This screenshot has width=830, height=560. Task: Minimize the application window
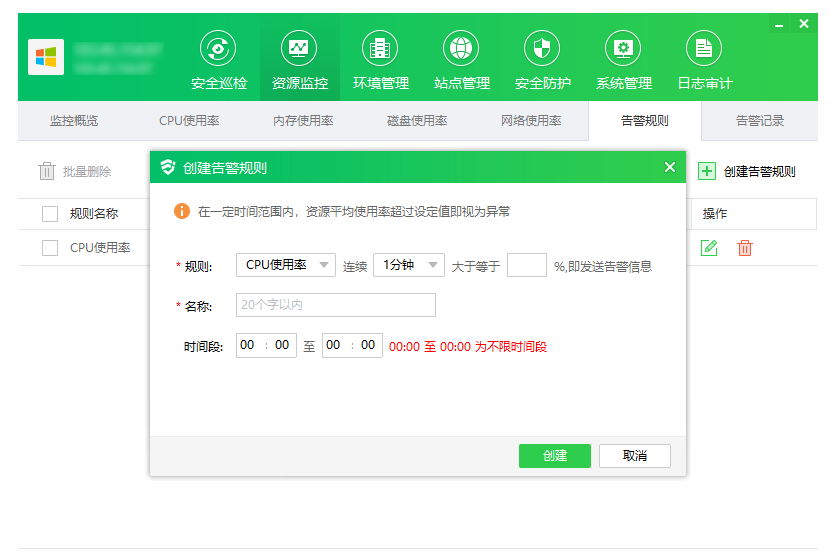[x=779, y=24]
